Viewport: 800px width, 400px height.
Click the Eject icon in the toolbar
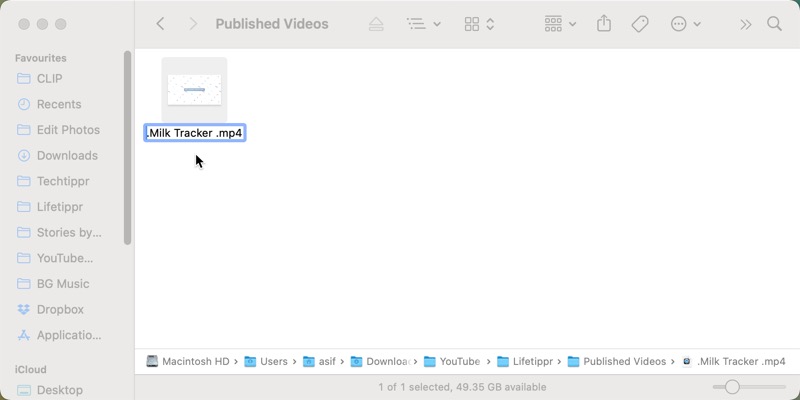click(376, 24)
